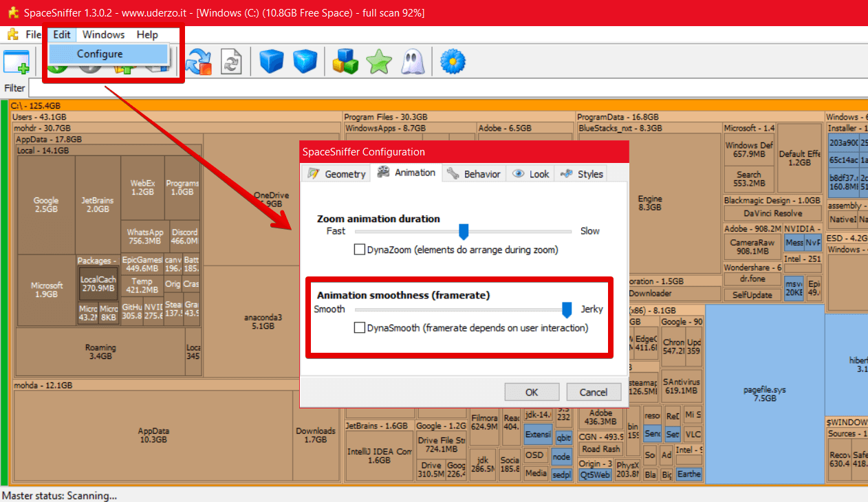Click the SpaceSniffer app icon beside File menu
This screenshot has width=868, height=502.
tap(12, 34)
